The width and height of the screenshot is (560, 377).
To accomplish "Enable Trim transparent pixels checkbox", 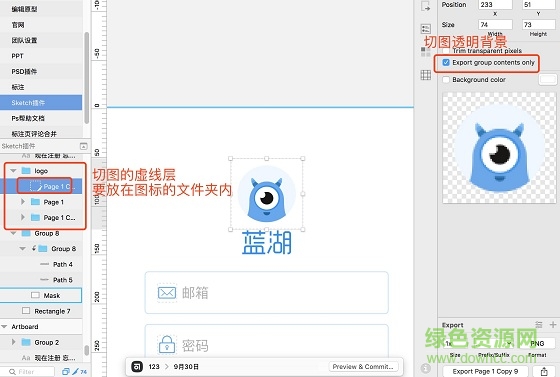I will click(446, 50).
